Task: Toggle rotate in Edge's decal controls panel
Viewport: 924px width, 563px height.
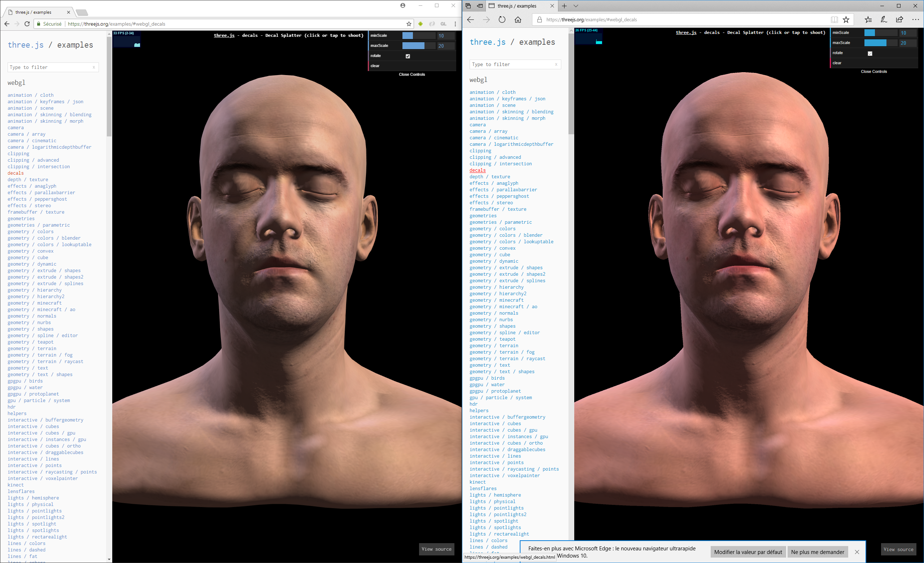Action: click(871, 53)
